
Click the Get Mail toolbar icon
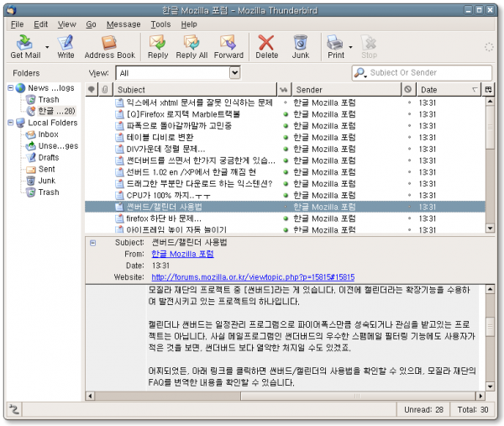pos(25,46)
